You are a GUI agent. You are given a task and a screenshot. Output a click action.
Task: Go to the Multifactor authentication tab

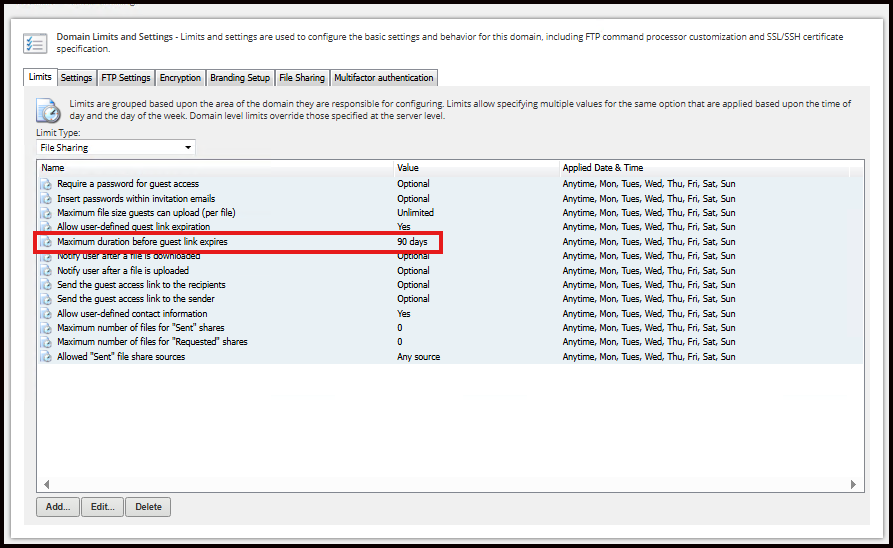pos(384,77)
